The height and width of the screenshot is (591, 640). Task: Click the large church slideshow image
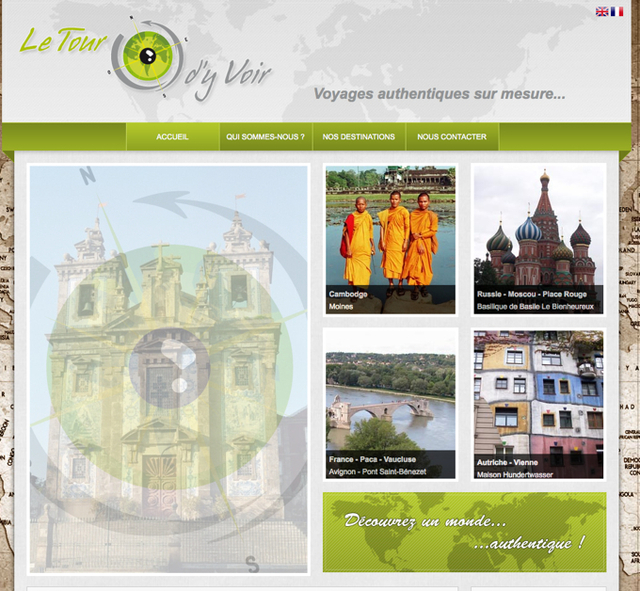[x=168, y=370]
